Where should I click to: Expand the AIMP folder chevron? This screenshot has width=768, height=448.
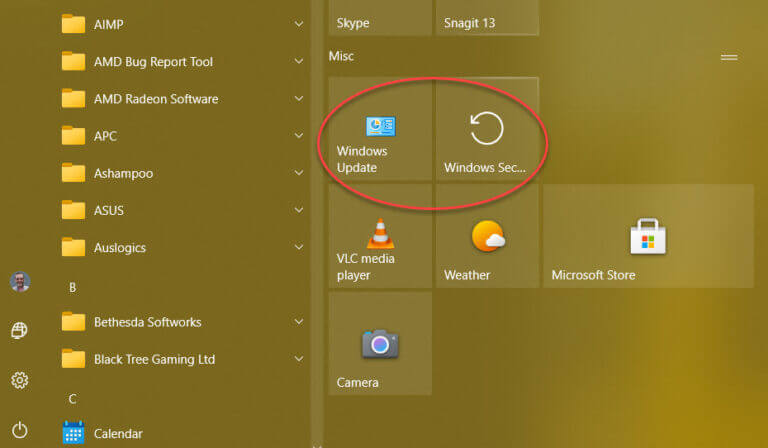coord(299,24)
